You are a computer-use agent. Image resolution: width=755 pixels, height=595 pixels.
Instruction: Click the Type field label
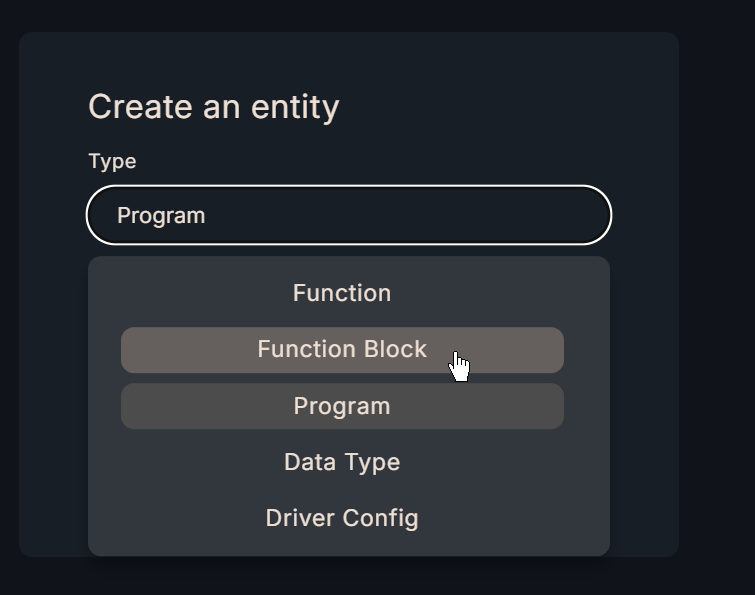[112, 161]
